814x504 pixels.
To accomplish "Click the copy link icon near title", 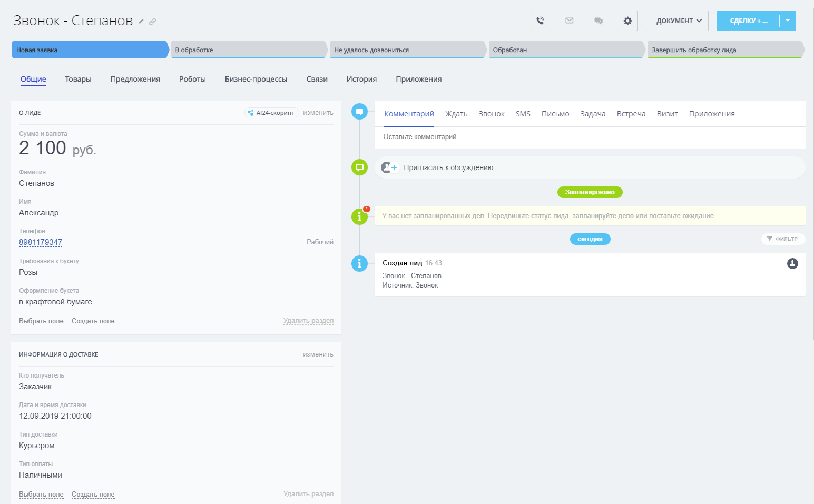I will click(x=153, y=22).
